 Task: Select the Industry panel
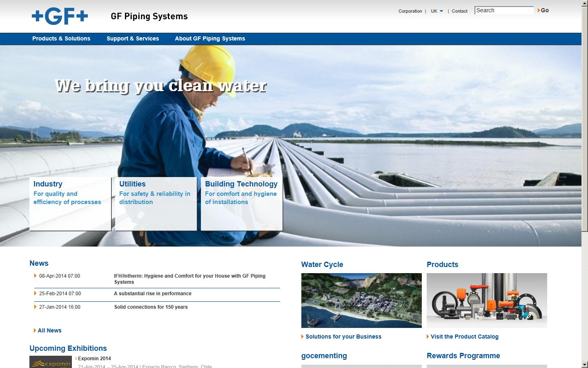click(69, 203)
